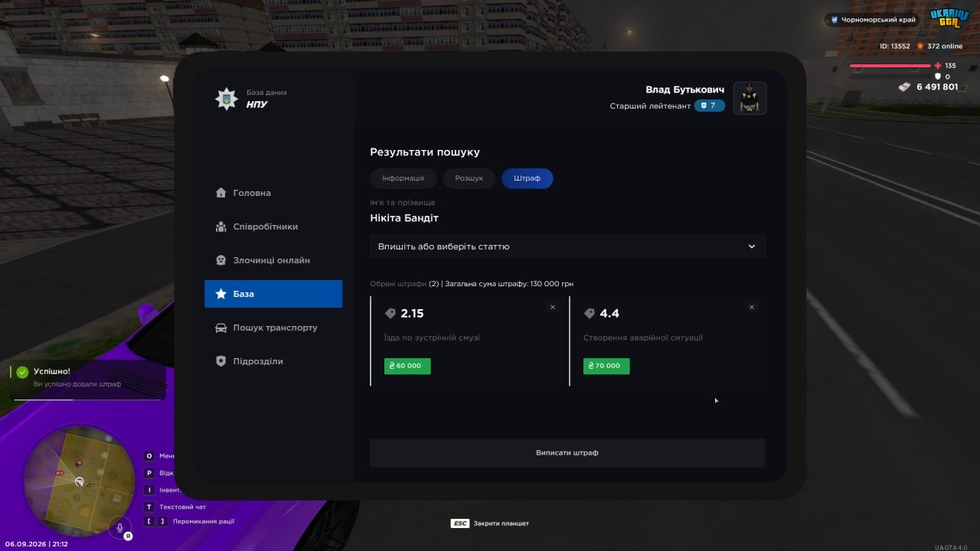This screenshot has width=980, height=551.
Task: Click the Перемикання рації hint text
Action: click(x=204, y=521)
